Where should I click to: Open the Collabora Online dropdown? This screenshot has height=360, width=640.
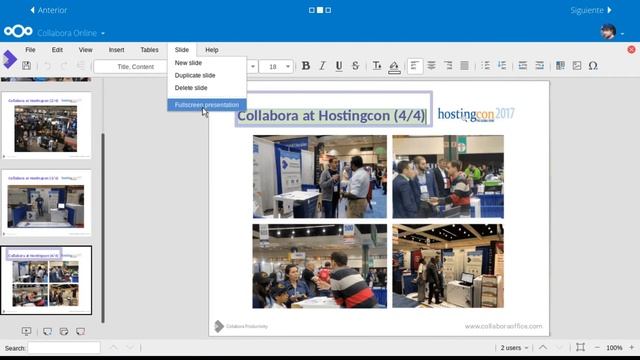click(71, 33)
